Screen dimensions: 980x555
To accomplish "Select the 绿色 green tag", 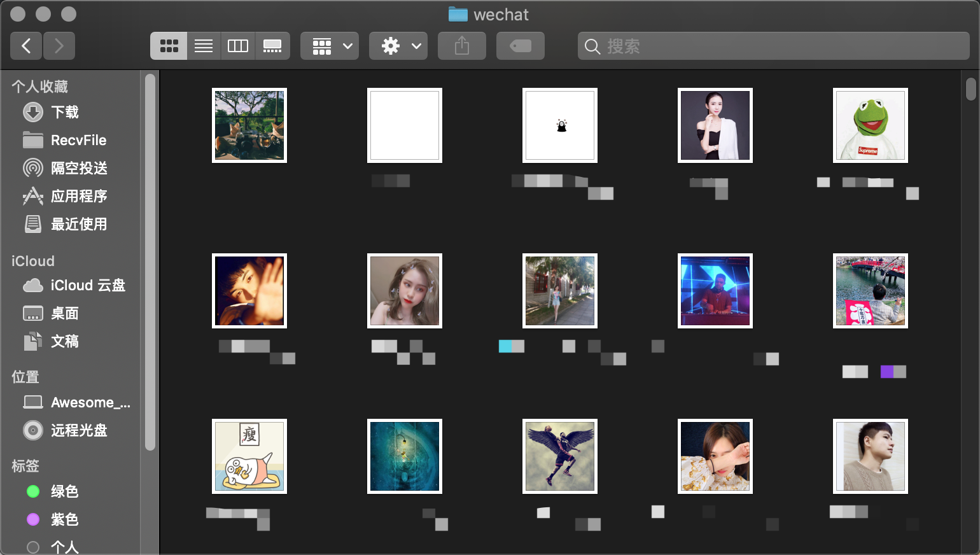I will (64, 491).
